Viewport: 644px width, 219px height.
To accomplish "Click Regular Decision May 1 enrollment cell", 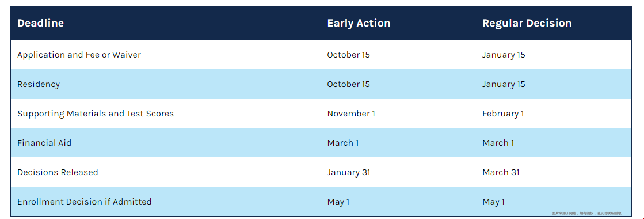I will point(493,202).
